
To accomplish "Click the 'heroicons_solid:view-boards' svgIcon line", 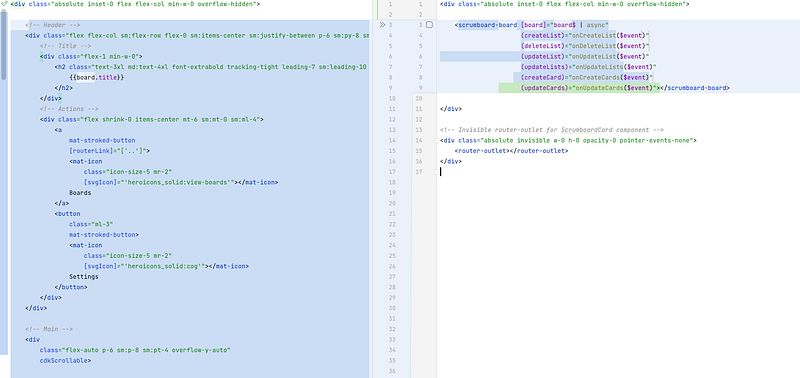I will [x=181, y=182].
